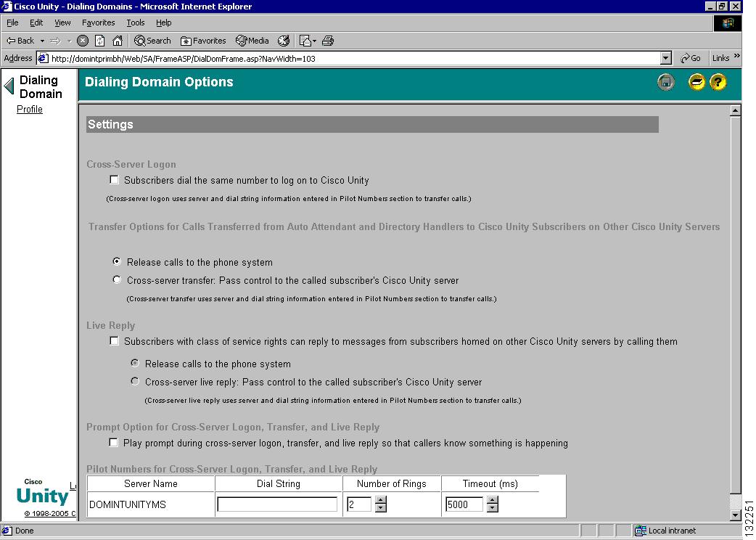Show browsing History via the toolbar icon
Image resolution: width=756 pixels, height=540 pixels.
(x=284, y=41)
